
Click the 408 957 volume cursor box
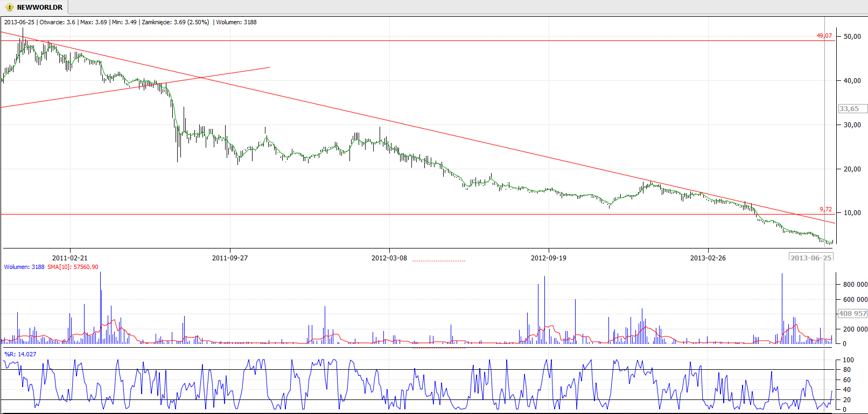(x=852, y=313)
